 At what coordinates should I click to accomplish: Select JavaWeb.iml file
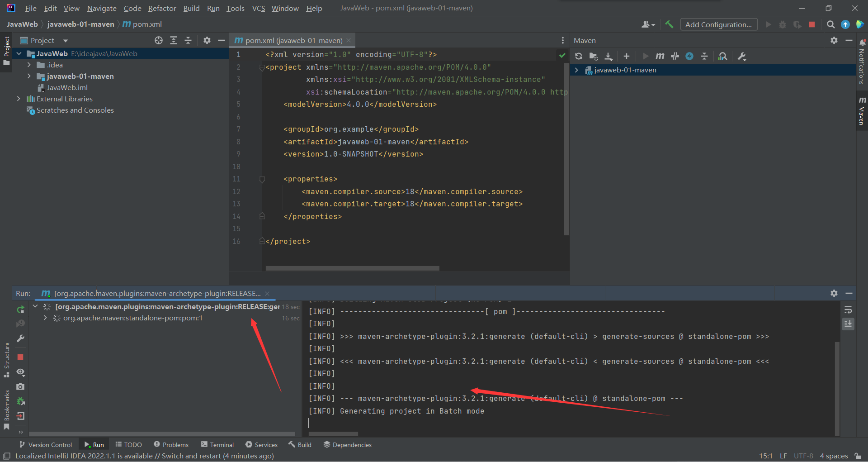(x=67, y=88)
